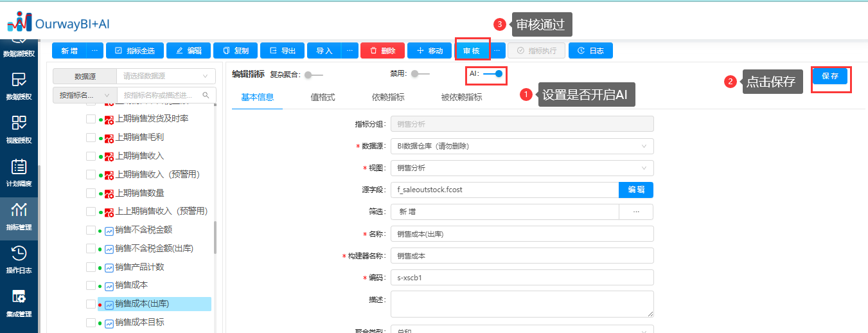Enable the 复杂聚合 toggle
Image resolution: width=868 pixels, height=333 pixels.
click(x=313, y=75)
